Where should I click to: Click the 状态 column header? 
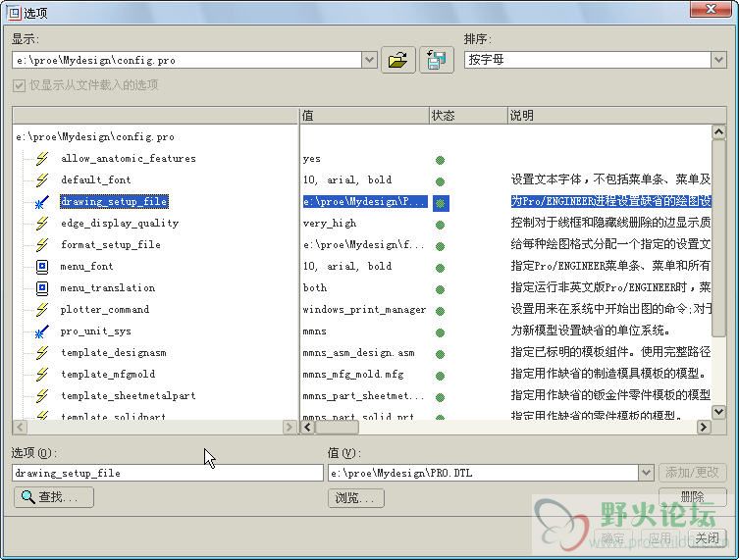point(468,116)
